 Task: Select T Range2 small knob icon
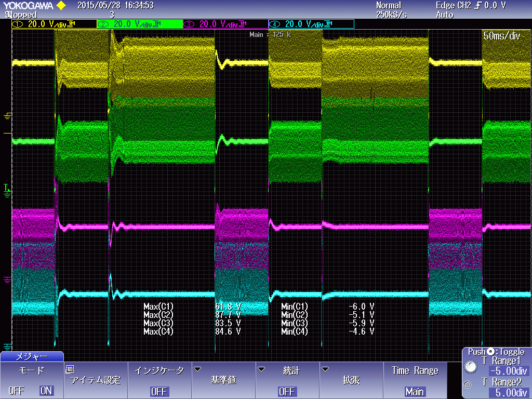pos(468,384)
